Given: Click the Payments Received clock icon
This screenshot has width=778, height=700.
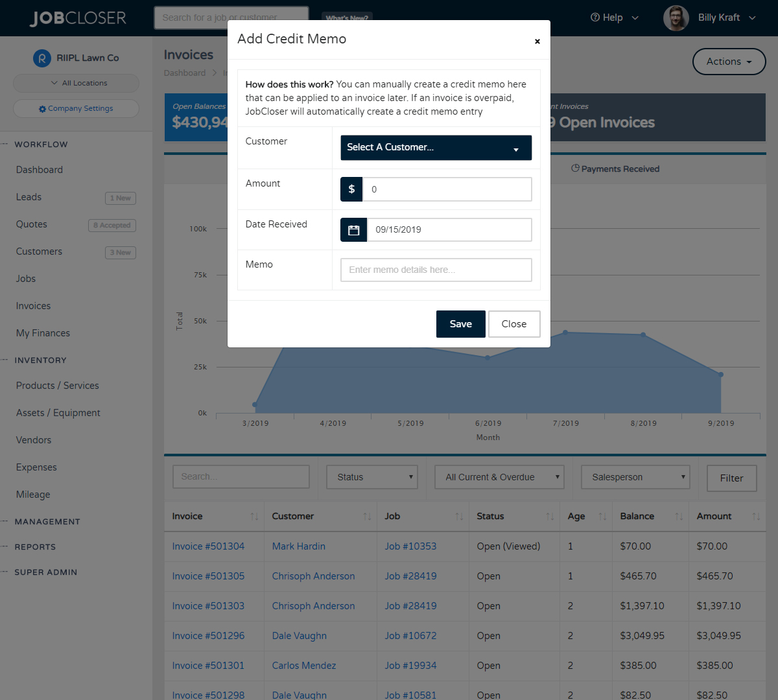Looking at the screenshot, I should click(576, 168).
